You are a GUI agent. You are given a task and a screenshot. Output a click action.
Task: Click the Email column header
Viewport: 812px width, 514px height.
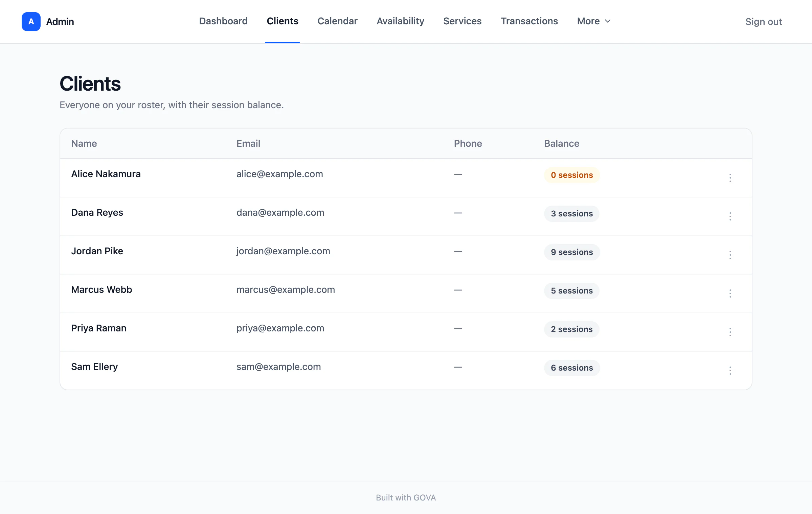tap(248, 143)
